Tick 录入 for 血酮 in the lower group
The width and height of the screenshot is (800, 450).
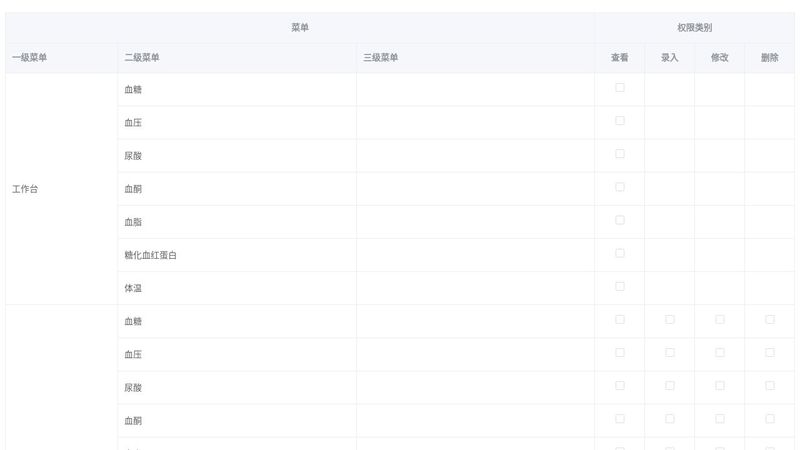[670, 419]
